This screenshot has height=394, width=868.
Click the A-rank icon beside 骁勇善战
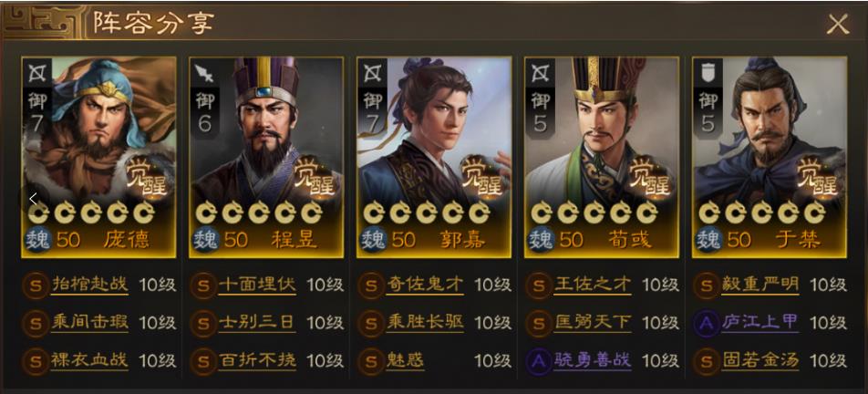coord(538,361)
